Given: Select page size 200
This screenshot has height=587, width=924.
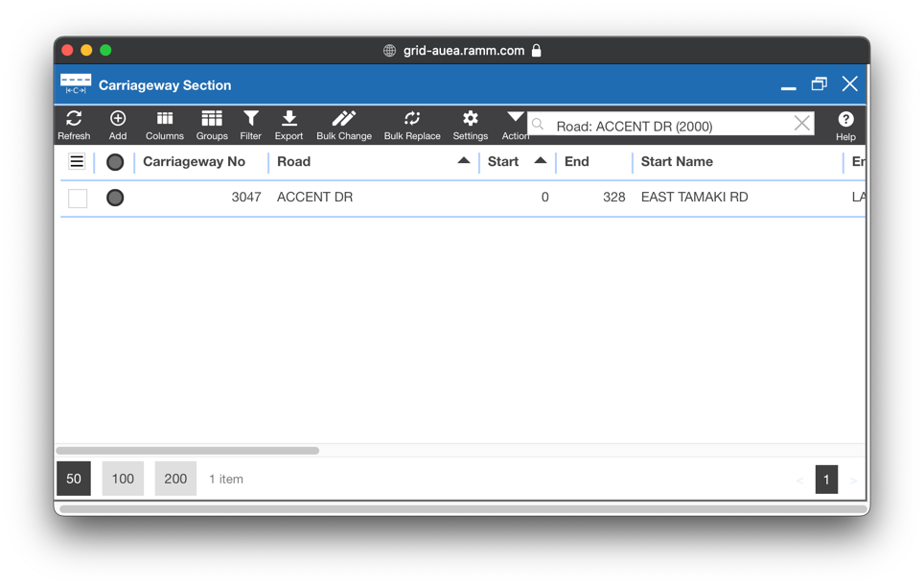Looking at the screenshot, I should tap(175, 478).
